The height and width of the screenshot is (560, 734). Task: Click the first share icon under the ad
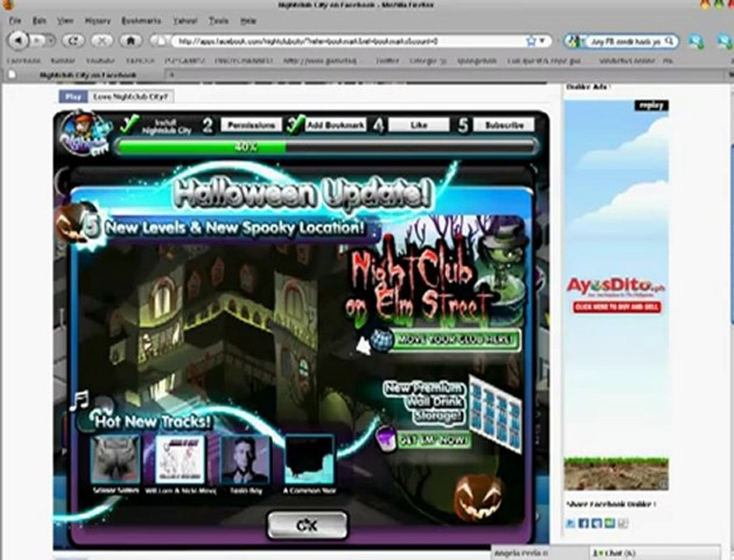571,523
